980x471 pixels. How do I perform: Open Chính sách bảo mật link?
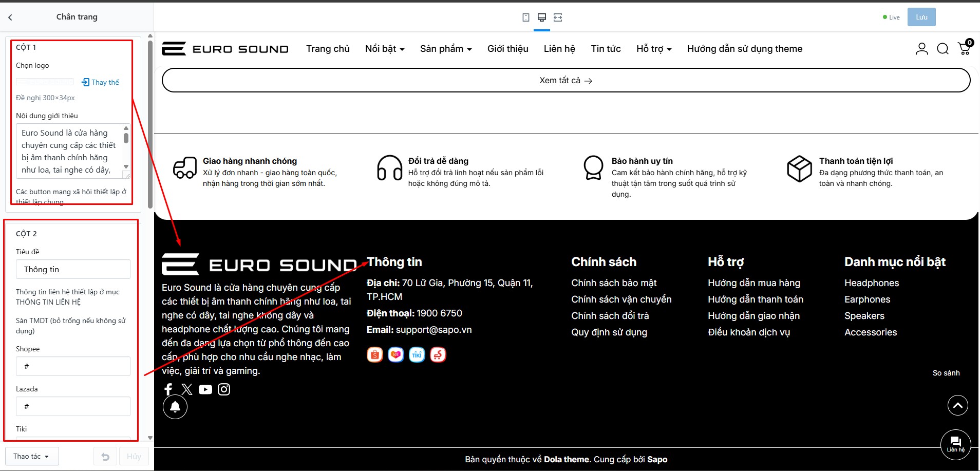pos(614,283)
